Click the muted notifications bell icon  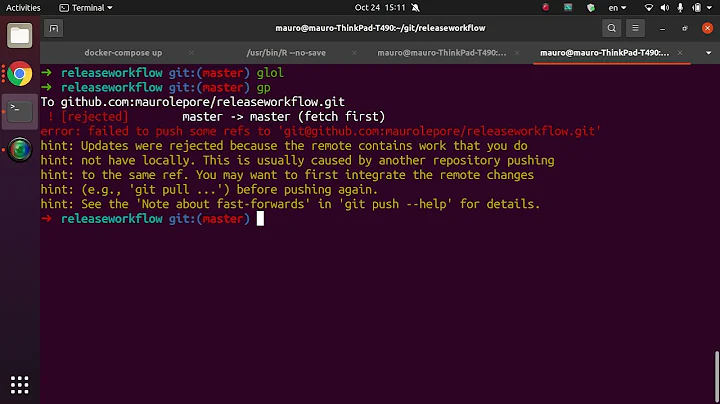[416, 8]
